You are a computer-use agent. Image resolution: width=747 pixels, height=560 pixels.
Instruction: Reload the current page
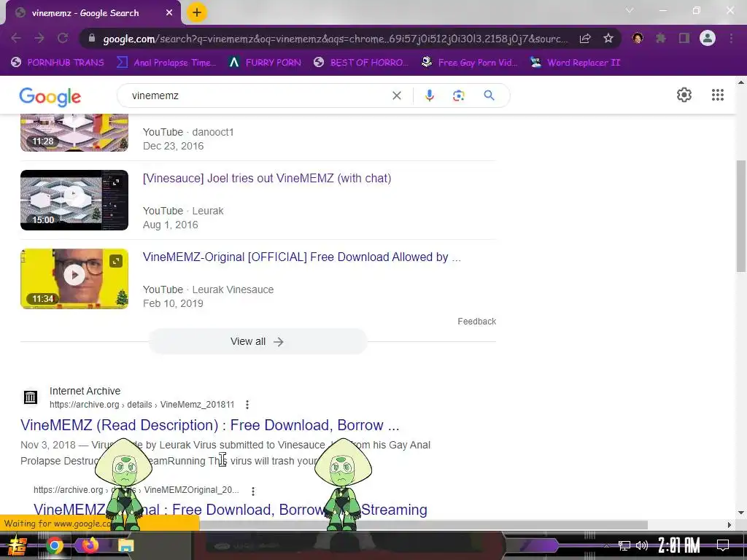[63, 38]
